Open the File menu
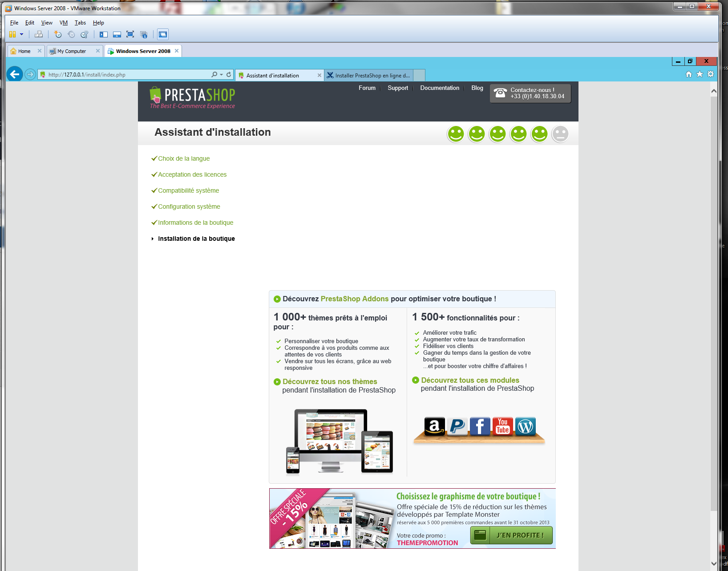Screen dimensions: 728x571 point(14,23)
